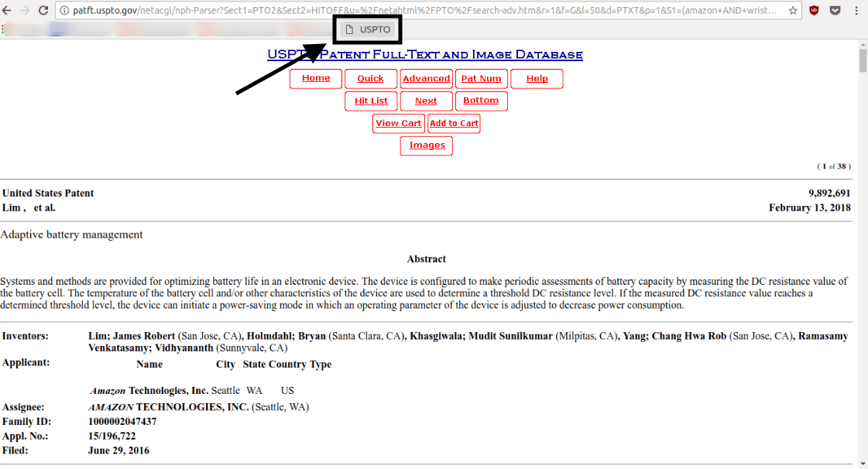This screenshot has width=868, height=469.
Task: Open the Advanced search button
Action: pyautogui.click(x=426, y=78)
